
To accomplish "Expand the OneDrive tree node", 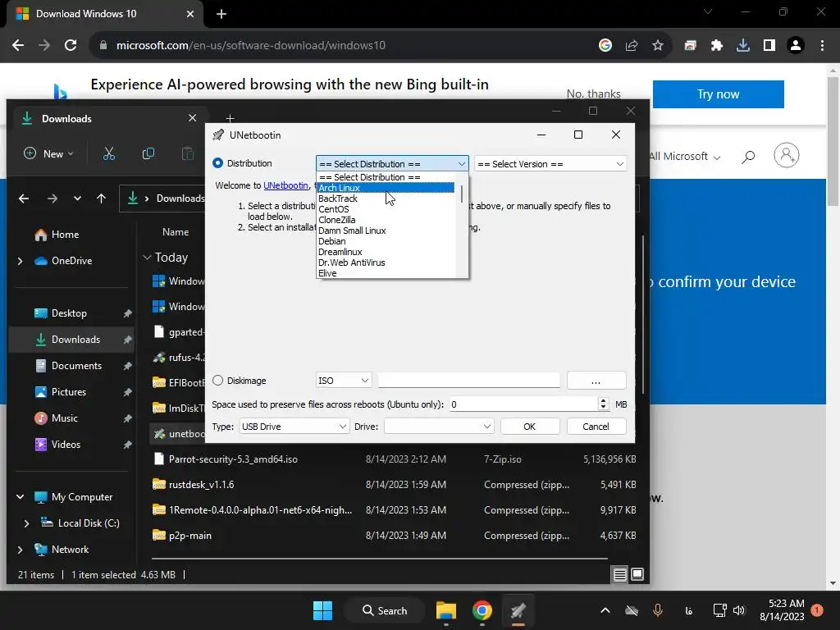I will (x=21, y=261).
